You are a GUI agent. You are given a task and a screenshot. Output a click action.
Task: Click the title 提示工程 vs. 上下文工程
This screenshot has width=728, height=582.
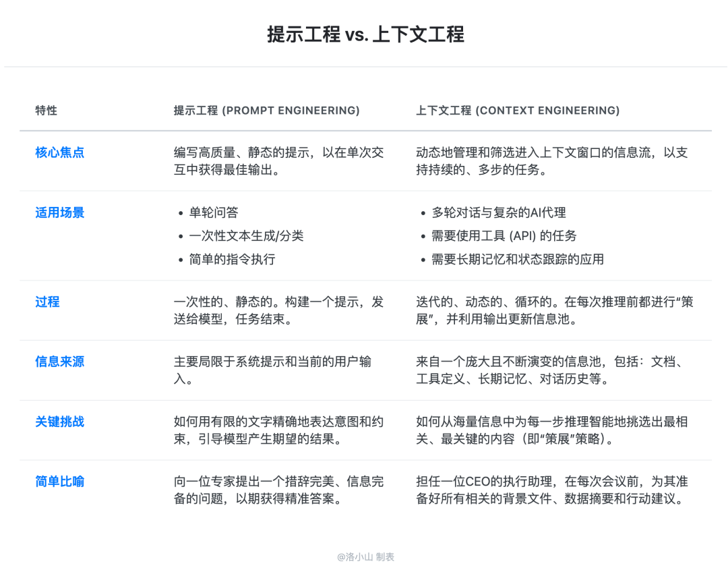(x=365, y=34)
